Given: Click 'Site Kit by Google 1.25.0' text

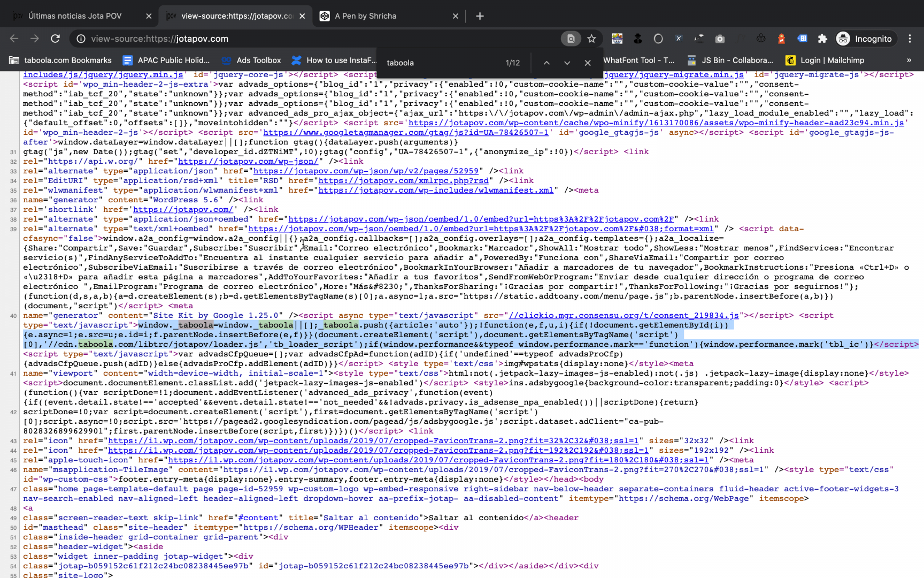Looking at the screenshot, I should [215, 315].
